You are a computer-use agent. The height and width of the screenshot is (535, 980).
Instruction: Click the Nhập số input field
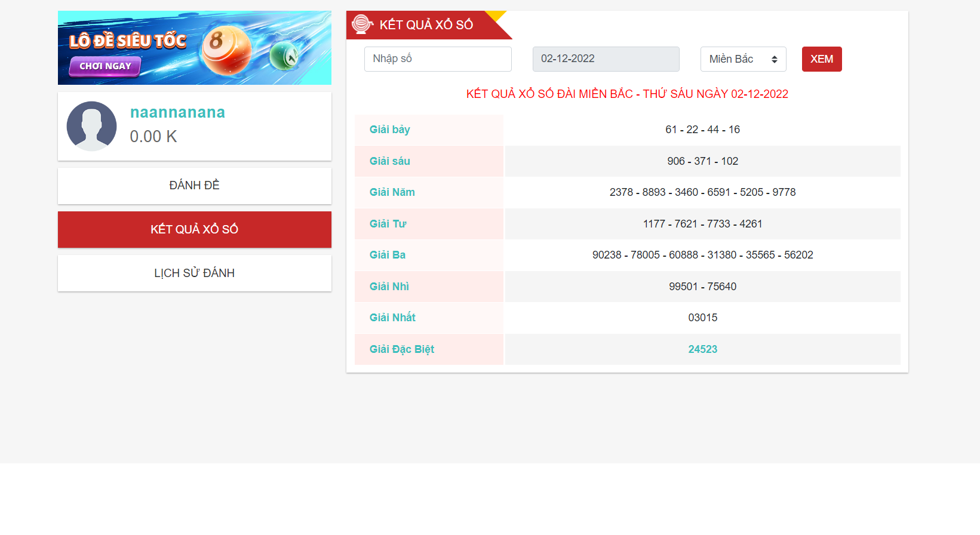[x=438, y=59]
